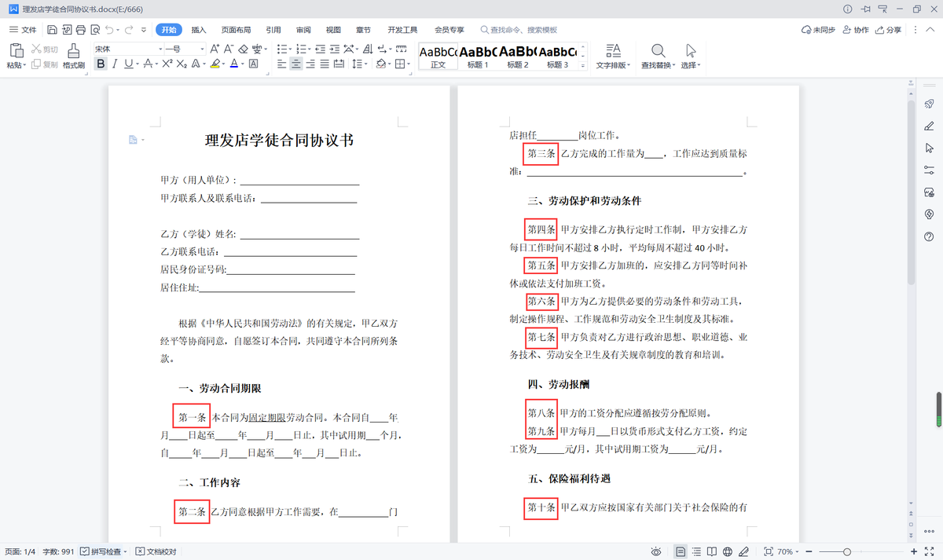Image resolution: width=943 pixels, height=560 pixels.
Task: Expand the line spacing dropdown
Action: click(x=367, y=64)
